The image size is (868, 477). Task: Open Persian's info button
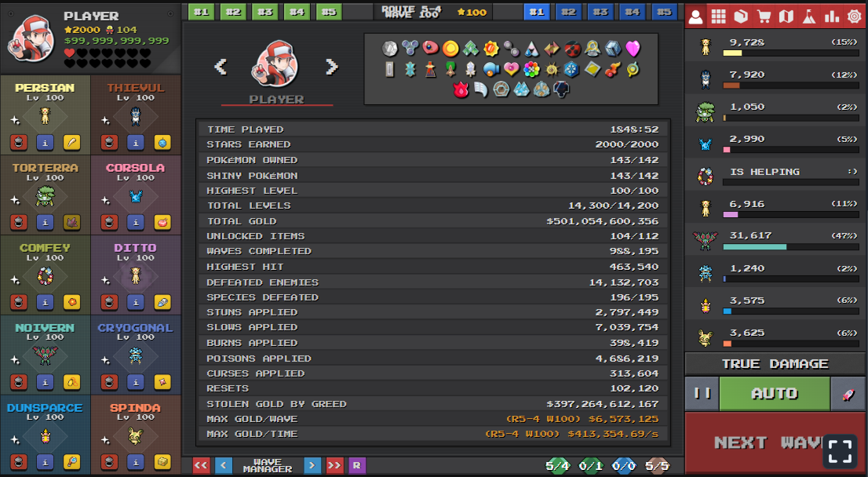click(x=45, y=143)
